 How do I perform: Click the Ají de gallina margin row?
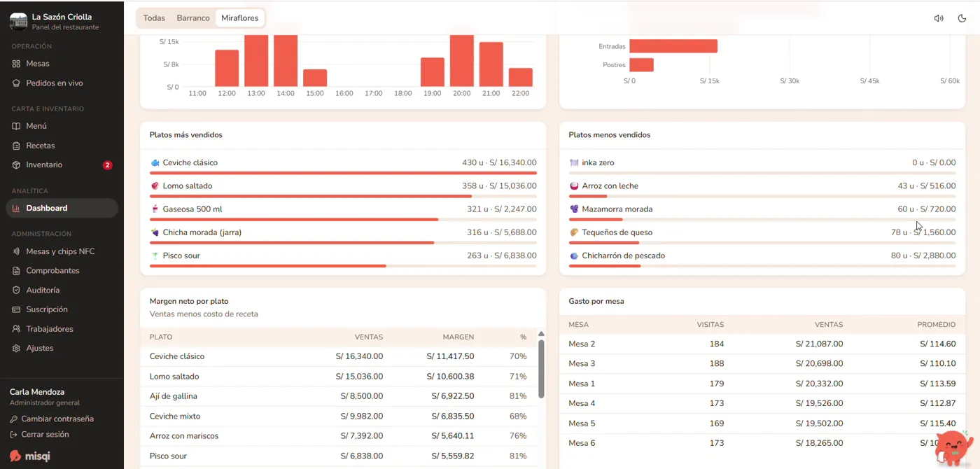point(339,396)
